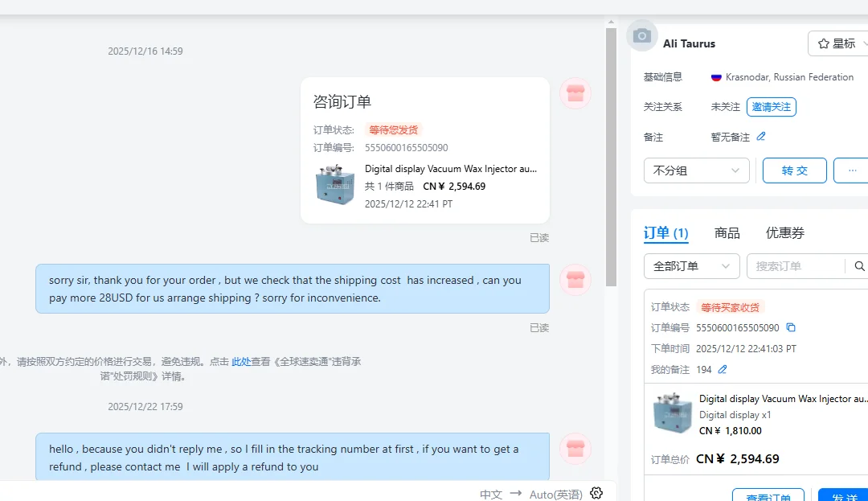Click the 搜索订单 search input field
This screenshot has width=868, height=501.
click(x=796, y=266)
